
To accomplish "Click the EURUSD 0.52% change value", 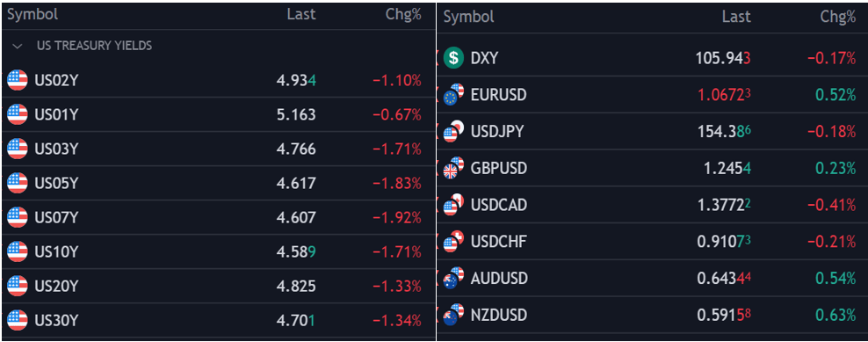I will click(835, 95).
